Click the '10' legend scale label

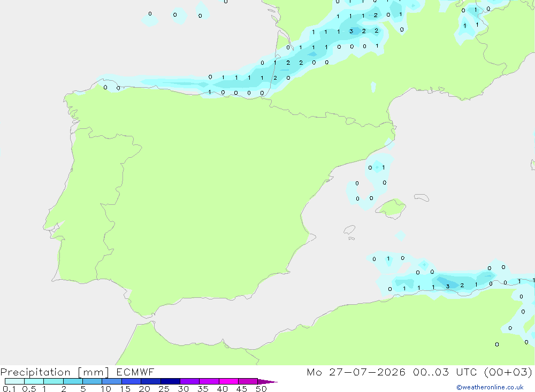pyautogui.click(x=106, y=389)
